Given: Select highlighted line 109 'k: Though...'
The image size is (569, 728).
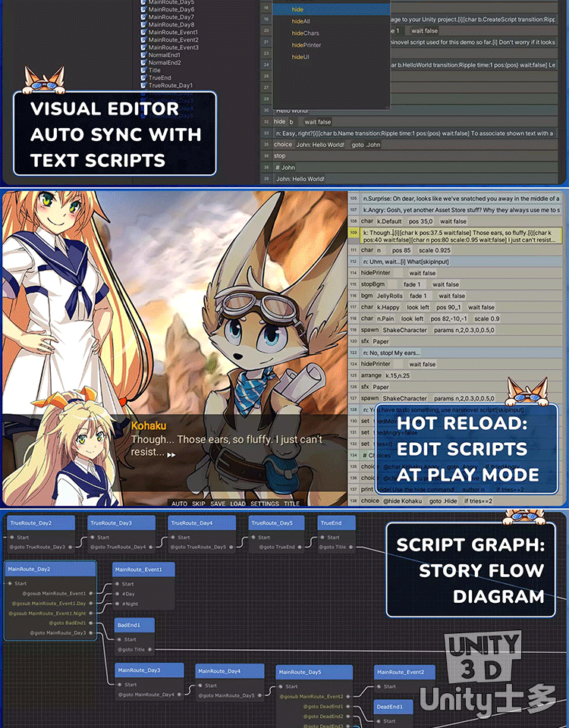Looking at the screenshot, I should 461,236.
